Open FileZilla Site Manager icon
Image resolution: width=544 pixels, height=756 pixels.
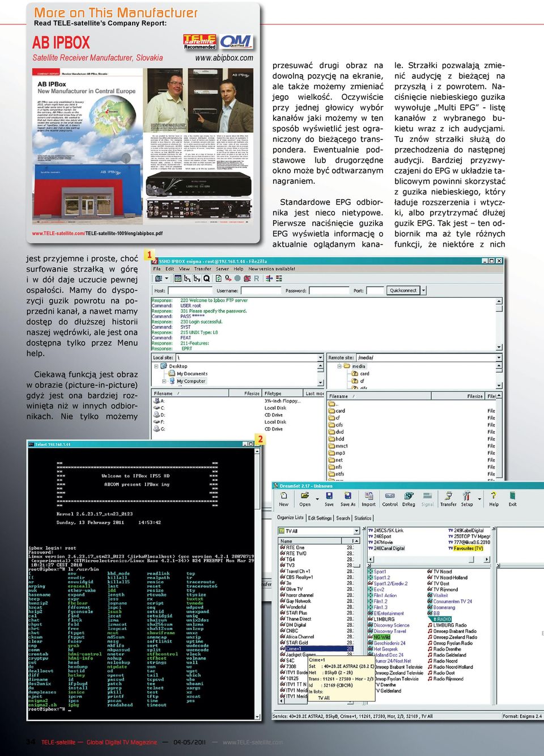click(x=158, y=278)
